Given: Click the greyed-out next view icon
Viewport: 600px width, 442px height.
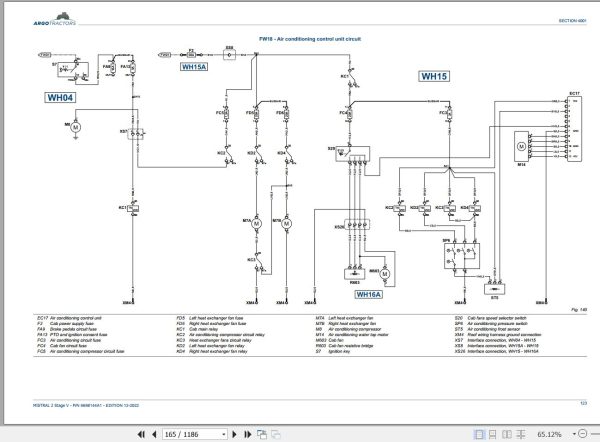Looking at the screenshot, I should click(276, 434).
